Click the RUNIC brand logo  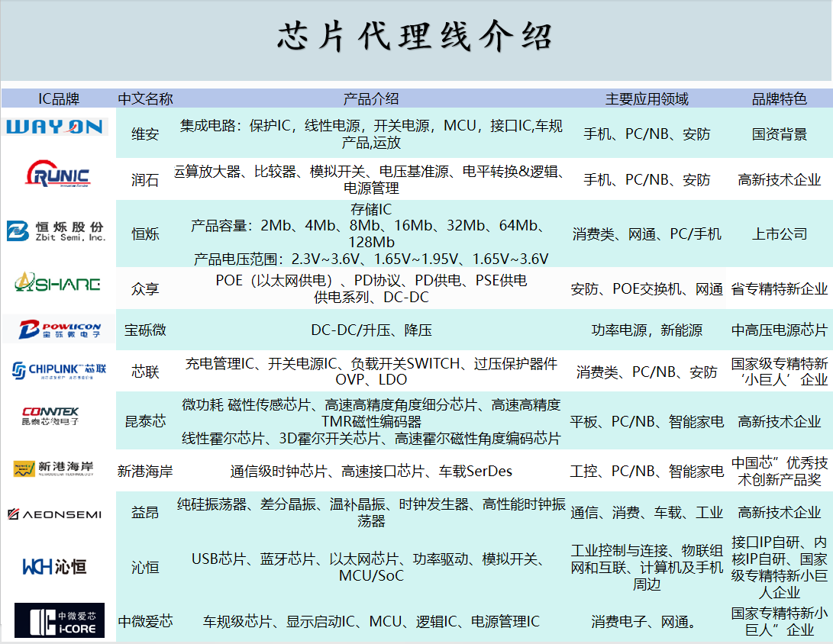pos(58,174)
